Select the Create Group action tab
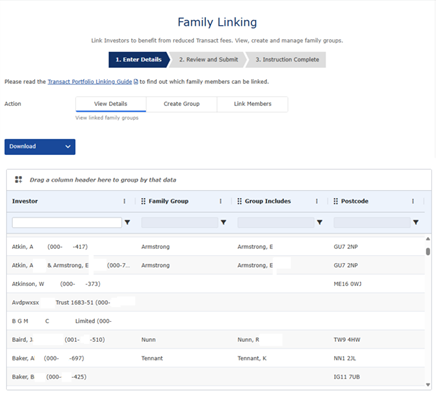The image size is (436, 397). [x=181, y=104]
